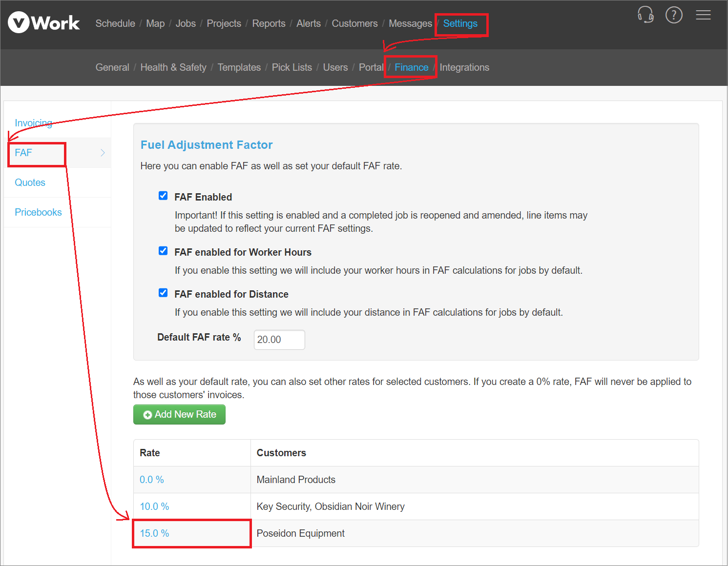Open the headset support icon
Screen dimensions: 728x566
[x=645, y=15]
